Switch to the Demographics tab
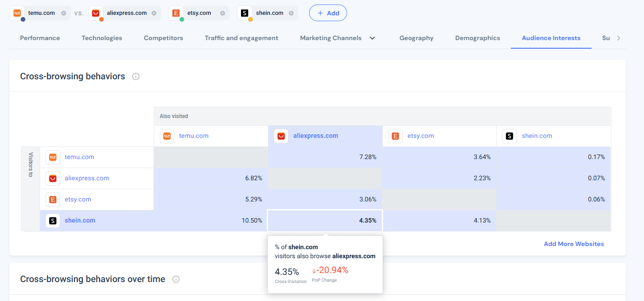 477,38
